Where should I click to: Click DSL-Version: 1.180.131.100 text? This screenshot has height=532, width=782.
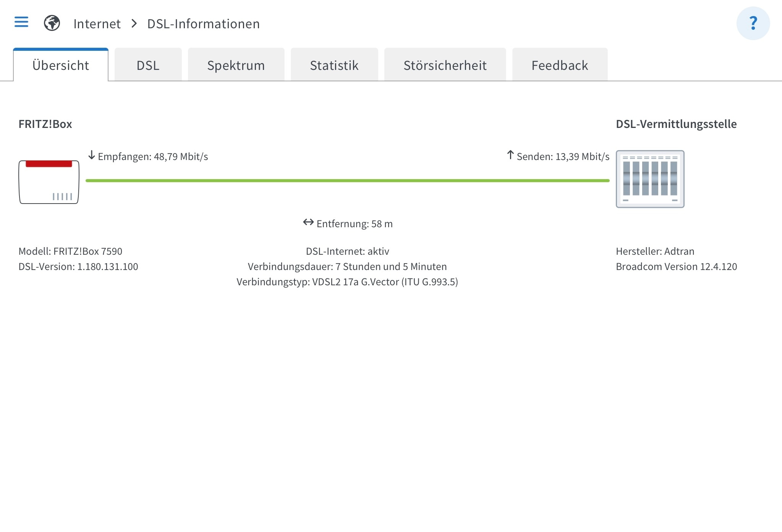pos(78,267)
